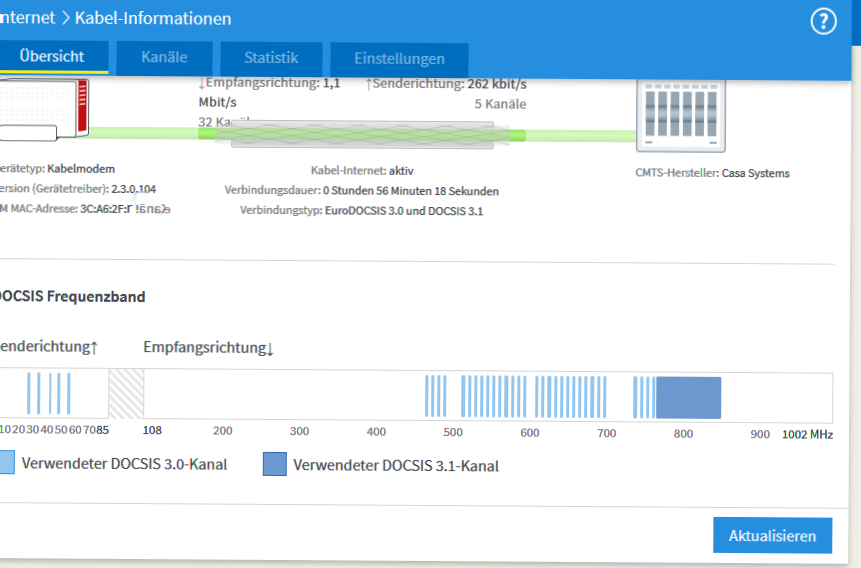This screenshot has height=568, width=861.
Task: Open the Einstellungen tab
Action: coord(399,59)
